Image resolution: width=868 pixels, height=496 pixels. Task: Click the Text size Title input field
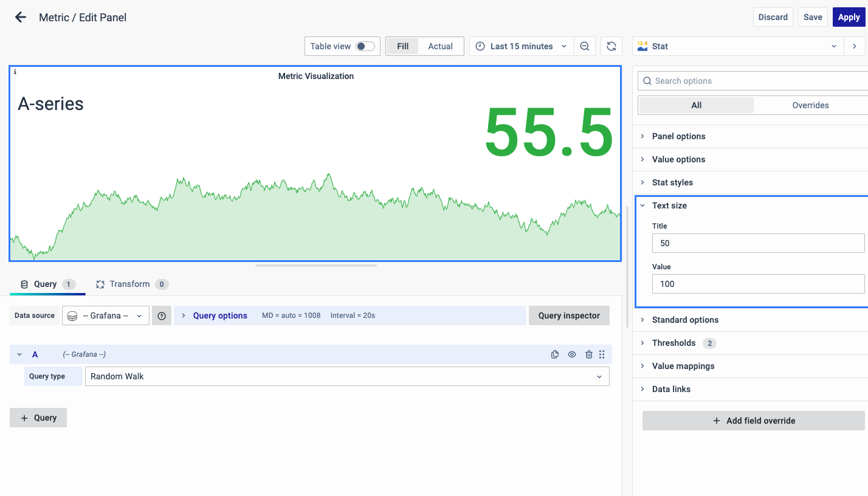coord(757,243)
